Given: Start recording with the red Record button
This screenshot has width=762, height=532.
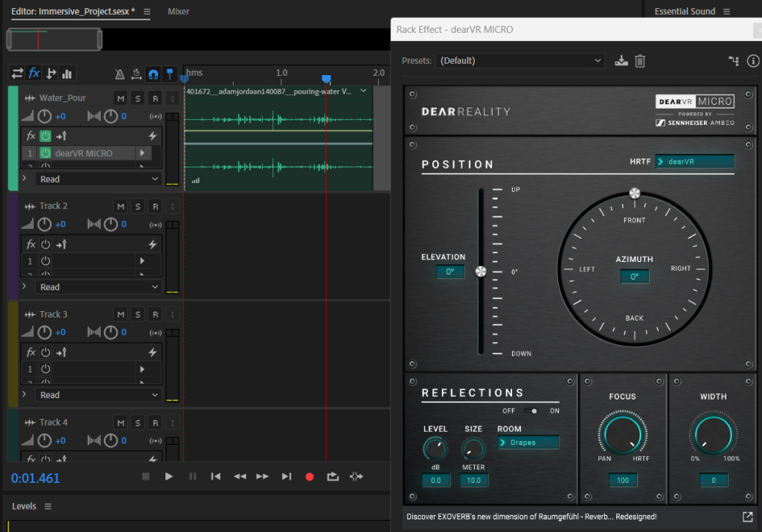Looking at the screenshot, I should pyautogui.click(x=310, y=477).
